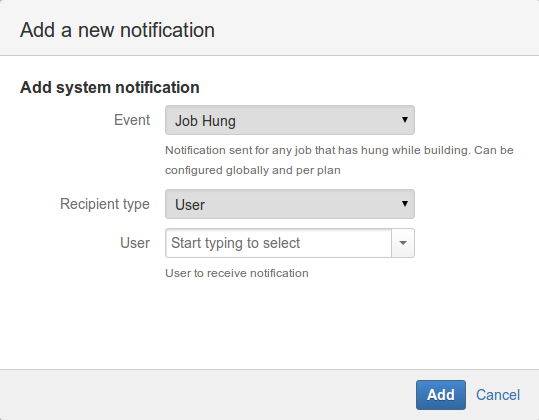Click the arrow on the Event select box
The height and width of the screenshot is (420, 539).
tap(405, 120)
